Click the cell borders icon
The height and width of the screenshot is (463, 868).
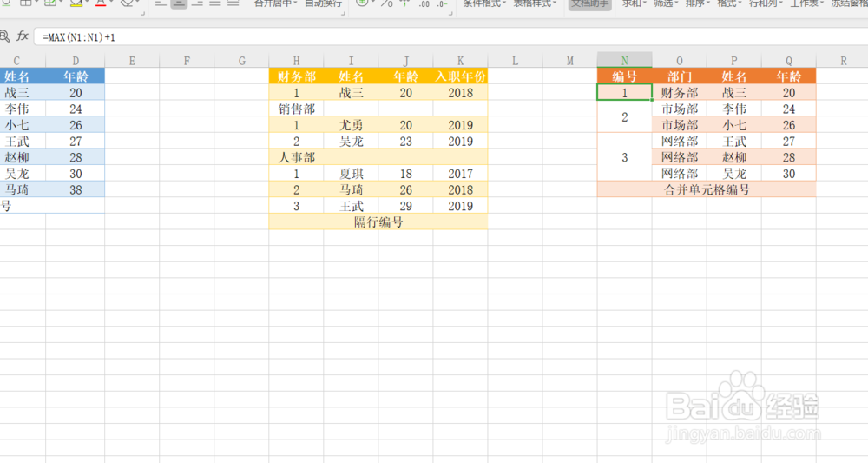26,3
